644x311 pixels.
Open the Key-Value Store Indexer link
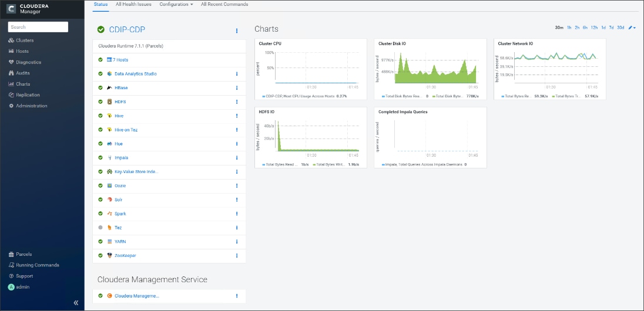click(136, 171)
